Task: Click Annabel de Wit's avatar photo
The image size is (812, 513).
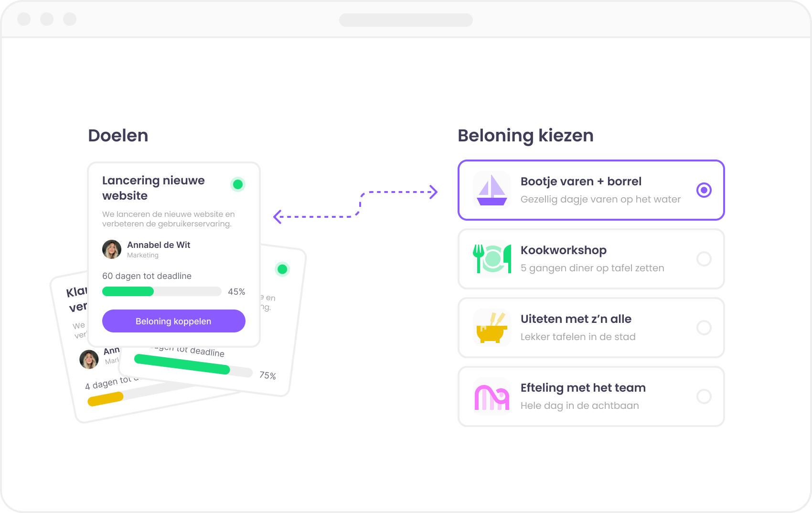Action: [x=112, y=249]
